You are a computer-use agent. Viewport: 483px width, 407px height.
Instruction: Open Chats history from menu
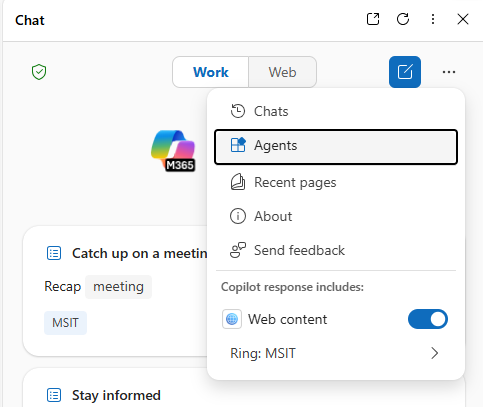click(336, 111)
